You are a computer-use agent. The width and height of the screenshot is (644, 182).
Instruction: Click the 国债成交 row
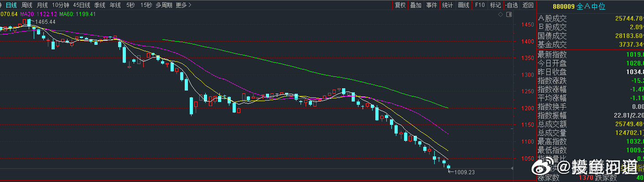(x=591, y=36)
